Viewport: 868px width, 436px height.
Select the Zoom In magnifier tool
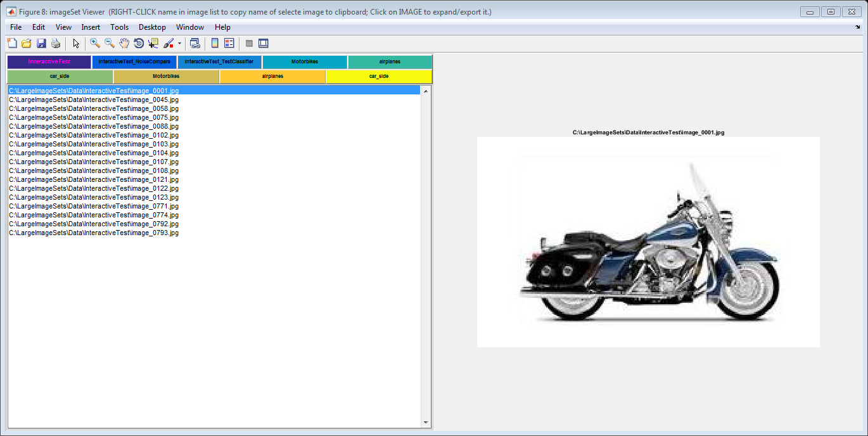pos(95,43)
